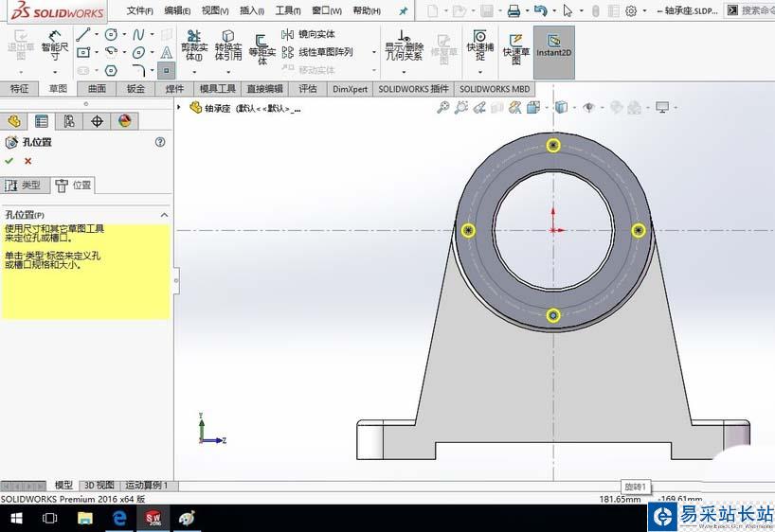The image size is (775, 532).
Task: Pick the Line sketch tool
Action: [82, 33]
